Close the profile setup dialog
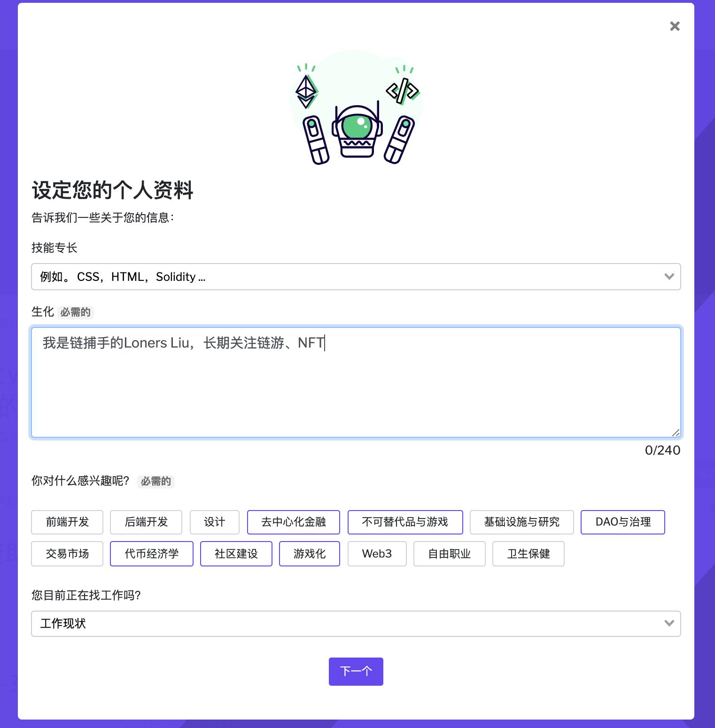Screen dimensions: 715x728 (x=675, y=26)
